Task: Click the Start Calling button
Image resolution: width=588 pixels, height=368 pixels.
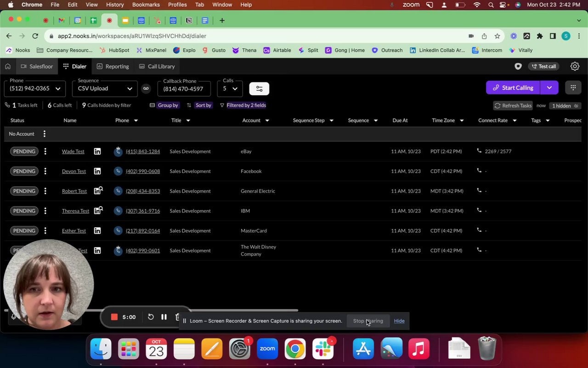Action: (x=513, y=87)
